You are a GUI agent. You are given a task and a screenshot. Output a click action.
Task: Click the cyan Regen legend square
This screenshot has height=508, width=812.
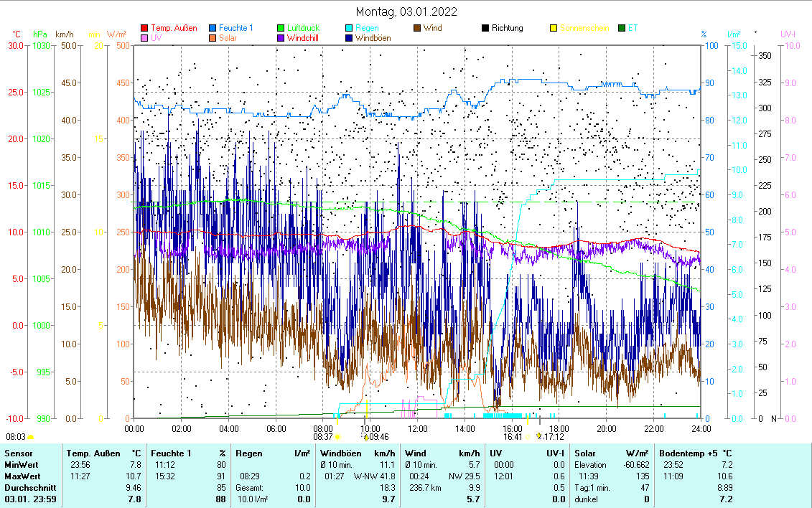pyautogui.click(x=349, y=29)
